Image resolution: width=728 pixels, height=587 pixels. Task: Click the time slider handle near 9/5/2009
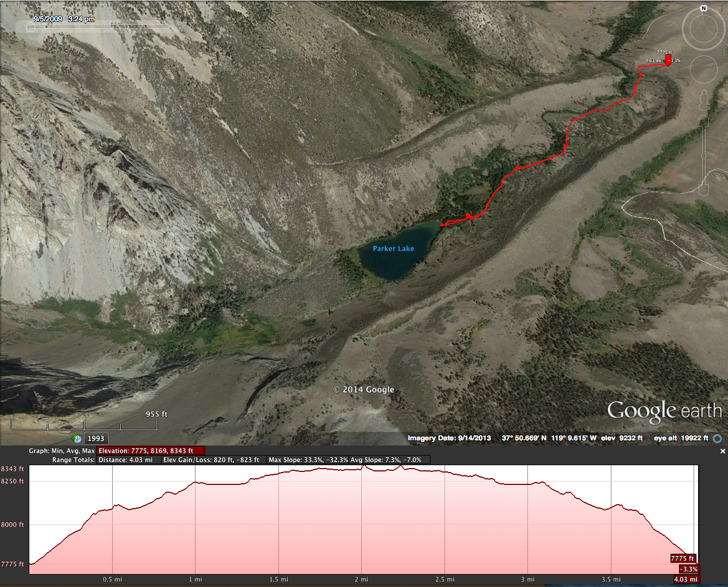click(30, 27)
